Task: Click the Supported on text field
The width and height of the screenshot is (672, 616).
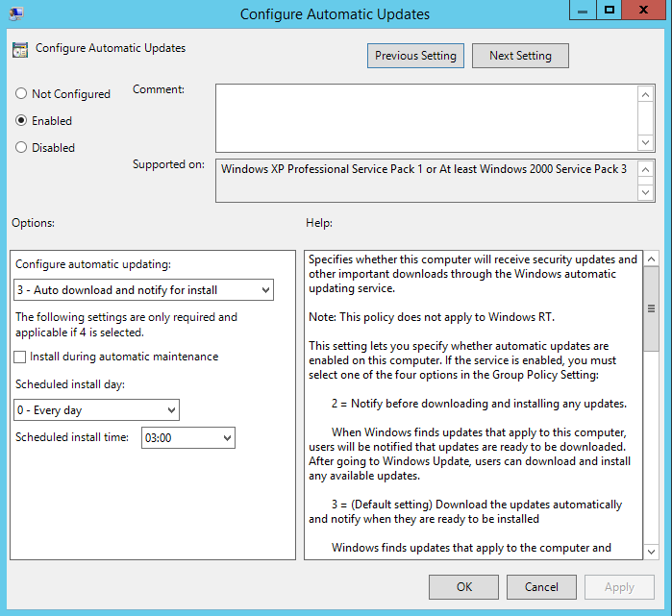Action: point(427,181)
